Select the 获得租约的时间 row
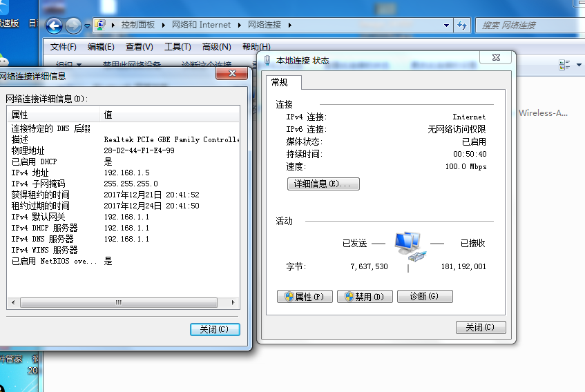 tap(124, 195)
